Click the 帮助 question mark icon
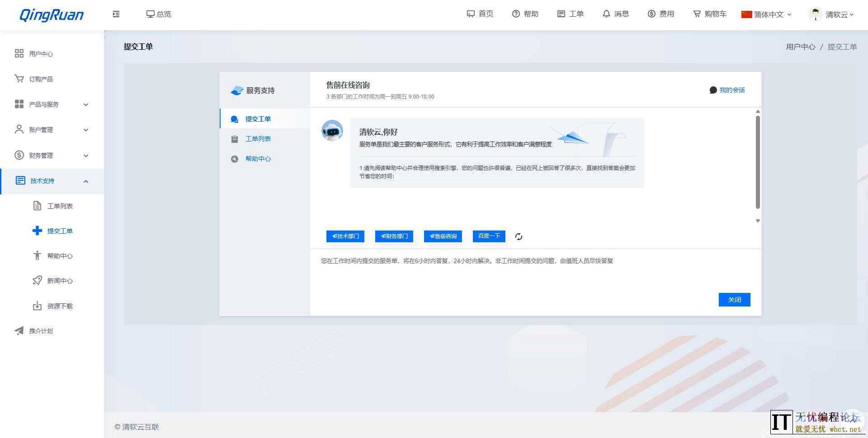The width and height of the screenshot is (868, 438). (516, 14)
